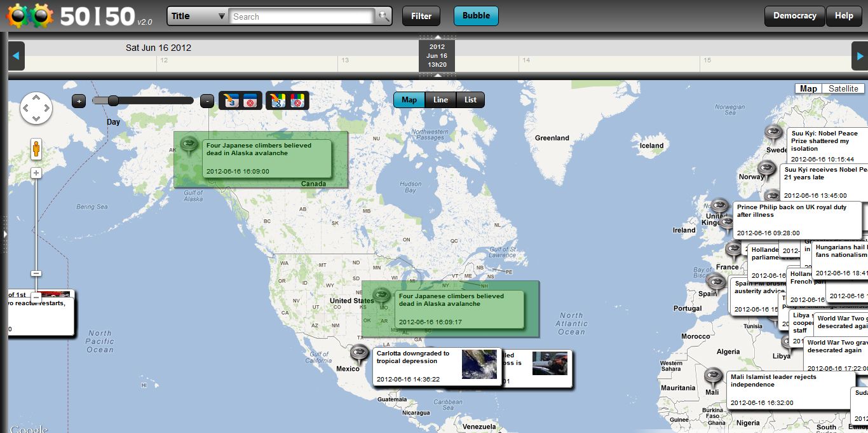Screen dimensions: 868x433
Task: Open World War Two graves story dated 17:22:00
Action: pyautogui.click(x=836, y=355)
